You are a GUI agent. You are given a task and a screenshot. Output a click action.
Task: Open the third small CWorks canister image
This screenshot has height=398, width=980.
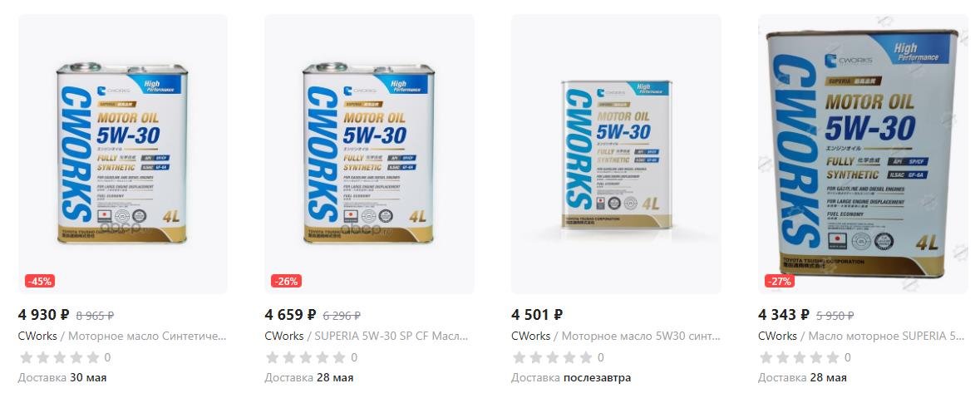pos(616,154)
